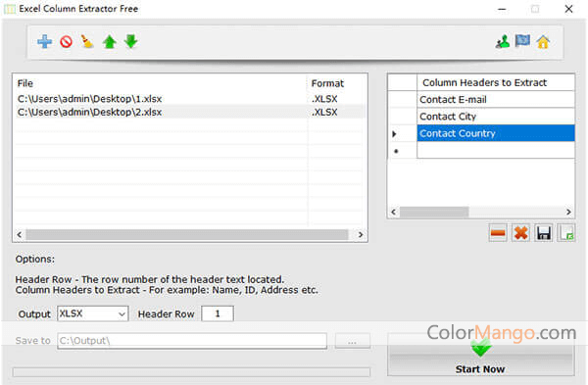Select the Contact City header row

pyautogui.click(x=496, y=117)
